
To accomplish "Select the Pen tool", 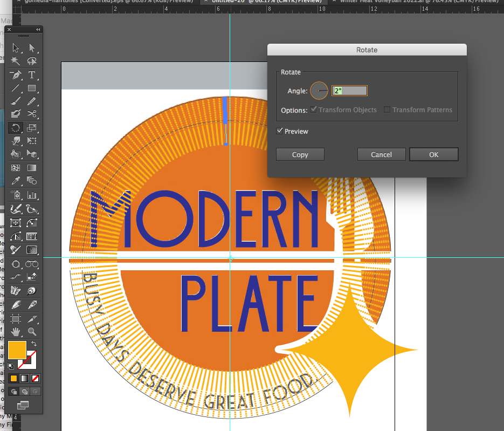I will pos(16,75).
